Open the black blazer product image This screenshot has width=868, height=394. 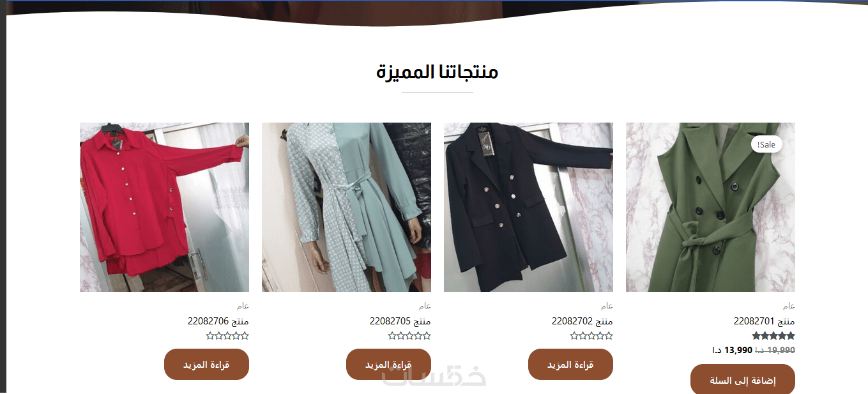528,207
